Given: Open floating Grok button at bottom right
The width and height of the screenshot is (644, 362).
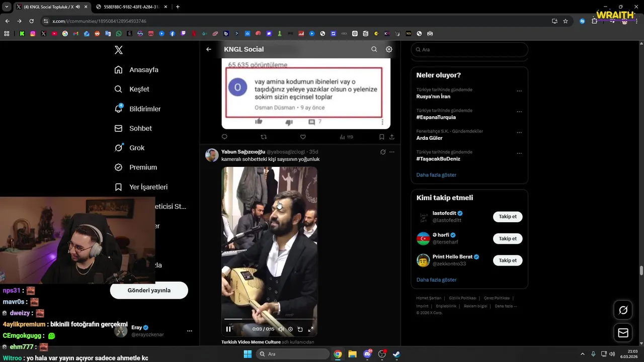Looking at the screenshot, I should click(623, 310).
